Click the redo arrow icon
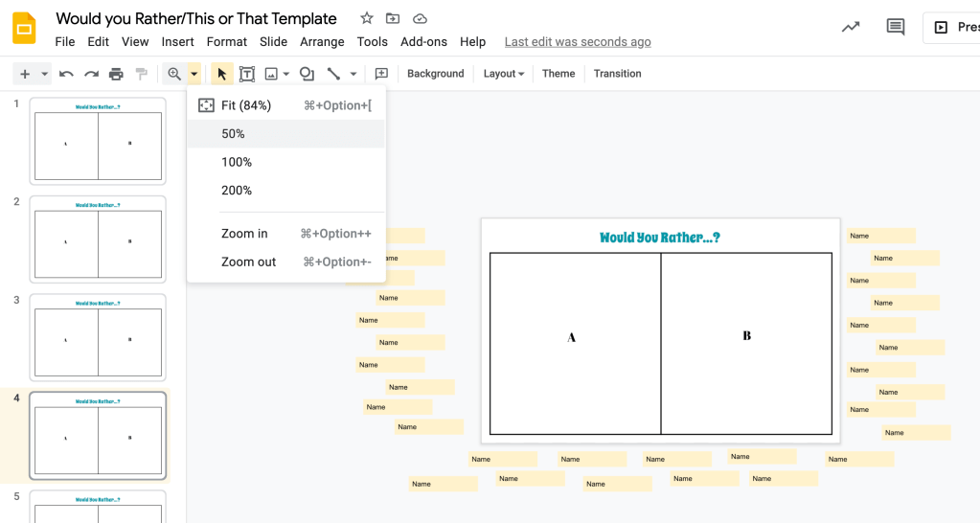 (x=91, y=74)
